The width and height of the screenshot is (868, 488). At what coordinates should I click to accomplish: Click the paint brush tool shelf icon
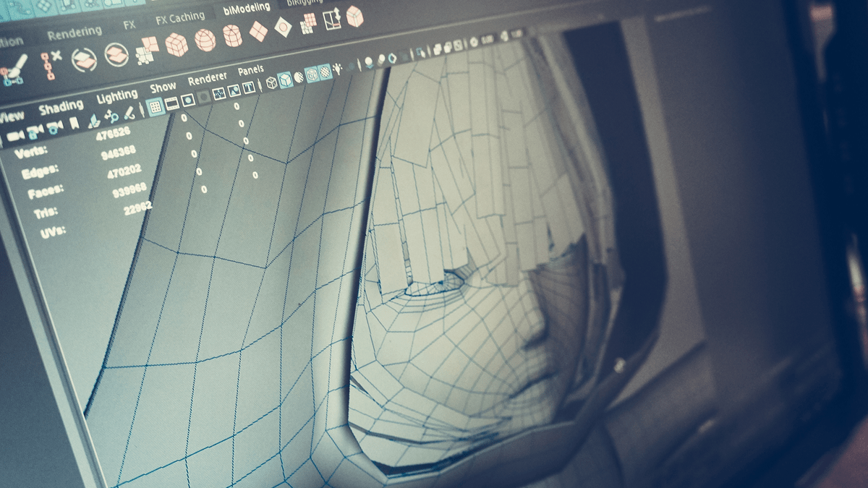[14, 70]
